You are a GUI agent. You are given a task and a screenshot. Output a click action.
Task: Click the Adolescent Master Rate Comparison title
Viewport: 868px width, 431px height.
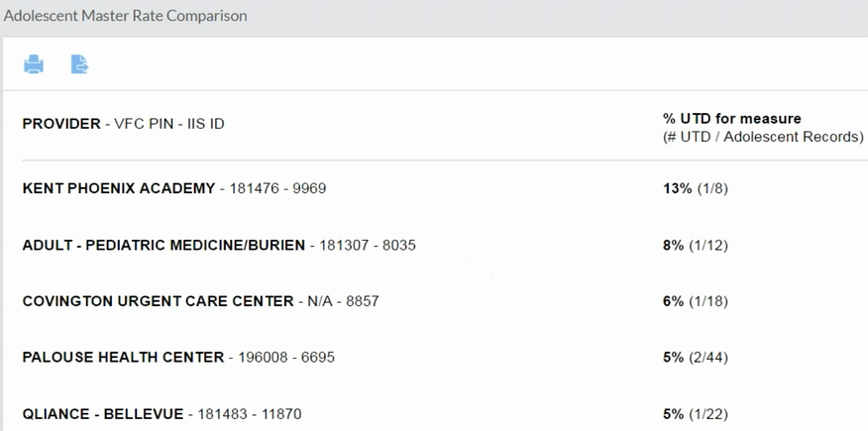(125, 16)
